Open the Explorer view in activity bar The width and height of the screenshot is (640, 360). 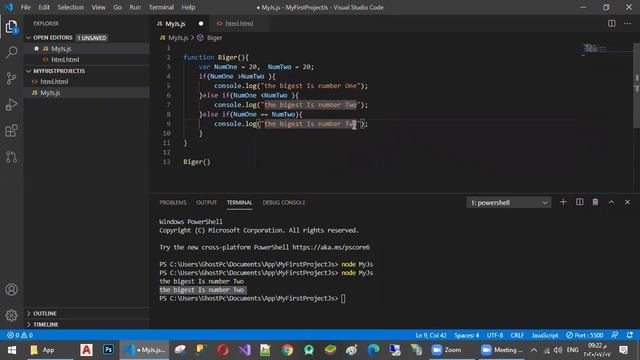pyautogui.click(x=11, y=27)
